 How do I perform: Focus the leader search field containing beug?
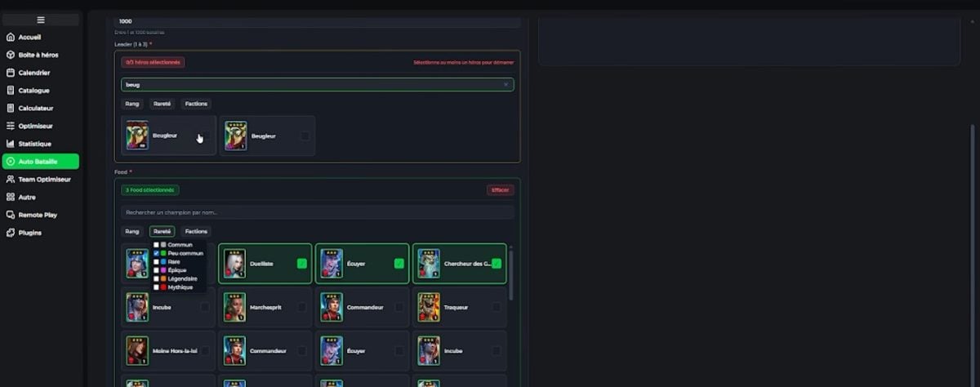pos(318,84)
